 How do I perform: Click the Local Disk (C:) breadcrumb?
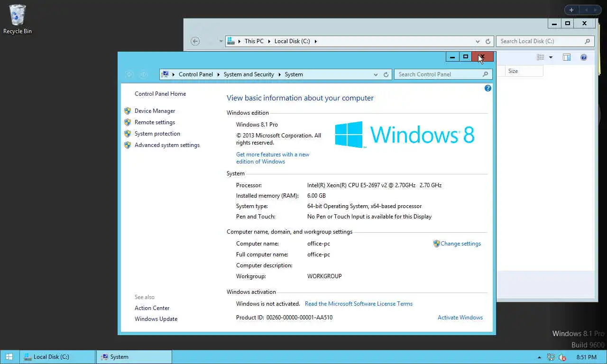click(292, 41)
